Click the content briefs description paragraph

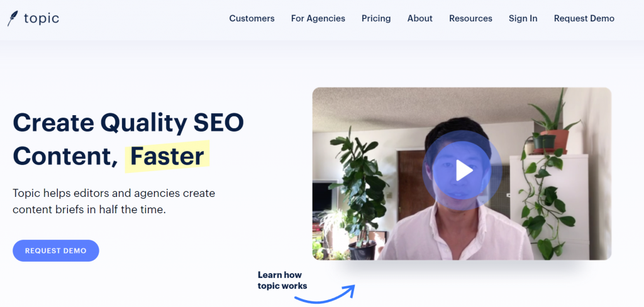(x=114, y=201)
